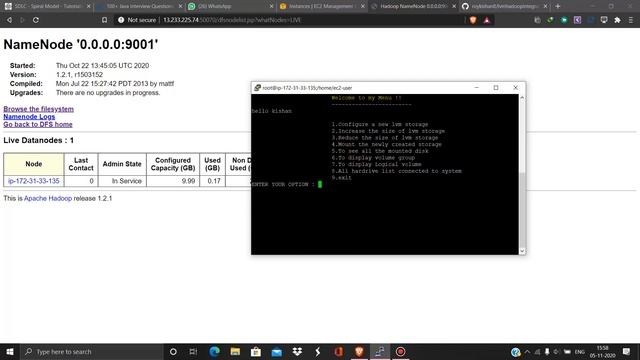This screenshot has height=360, width=640.
Task: Click the terminal scrollbar down arrow
Action: [522, 251]
